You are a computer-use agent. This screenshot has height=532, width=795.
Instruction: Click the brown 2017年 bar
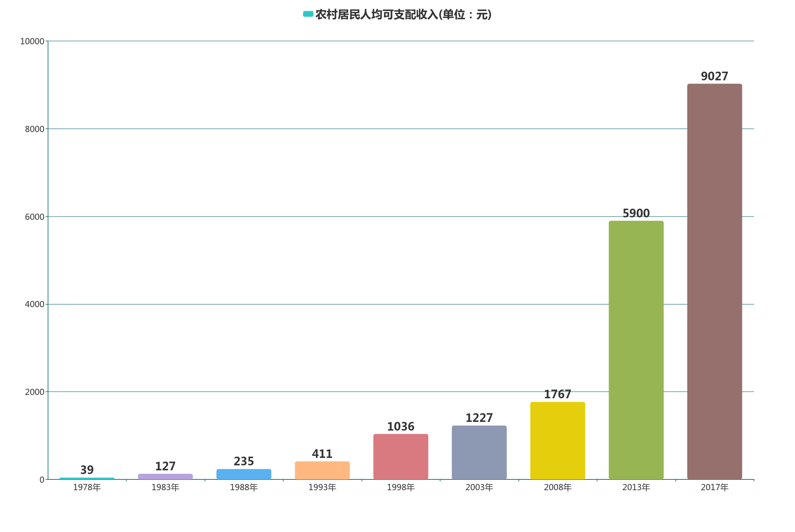tap(714, 282)
